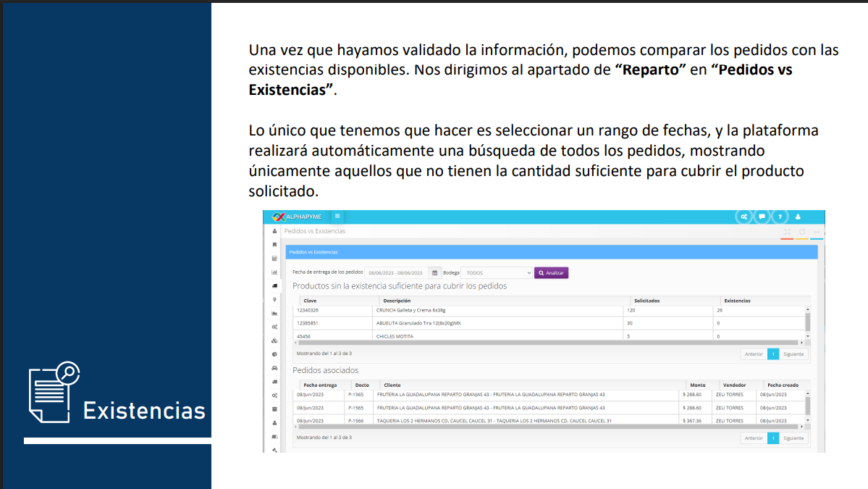Viewport: 868px width, 489px height.
Task: Open the bar chart icon in sidebar
Action: tap(274, 272)
